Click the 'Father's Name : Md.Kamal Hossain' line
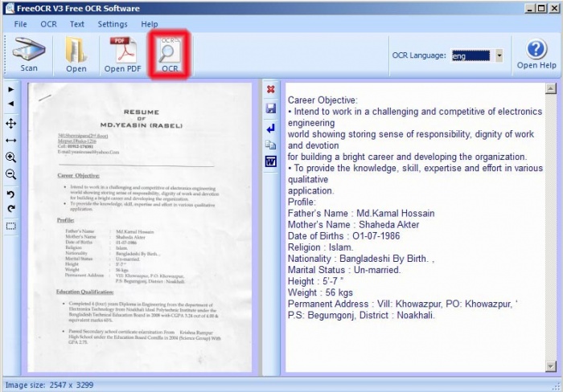 pos(361,214)
